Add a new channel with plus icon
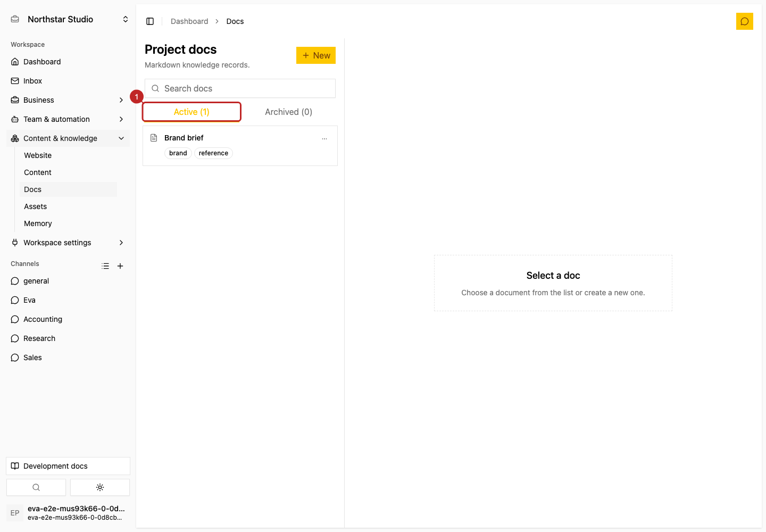766x532 pixels. [x=120, y=266]
